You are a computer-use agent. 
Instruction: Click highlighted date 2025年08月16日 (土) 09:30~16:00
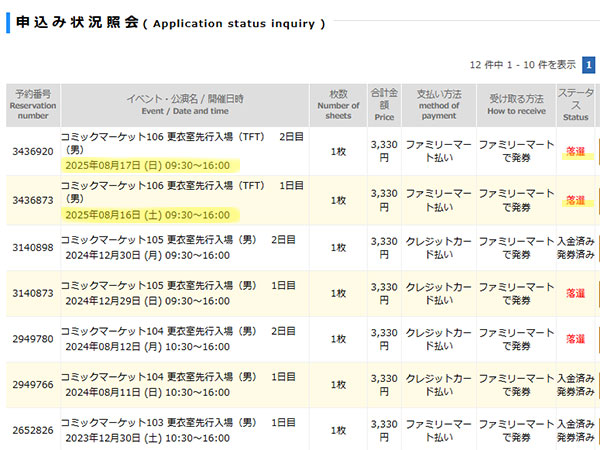(x=148, y=215)
